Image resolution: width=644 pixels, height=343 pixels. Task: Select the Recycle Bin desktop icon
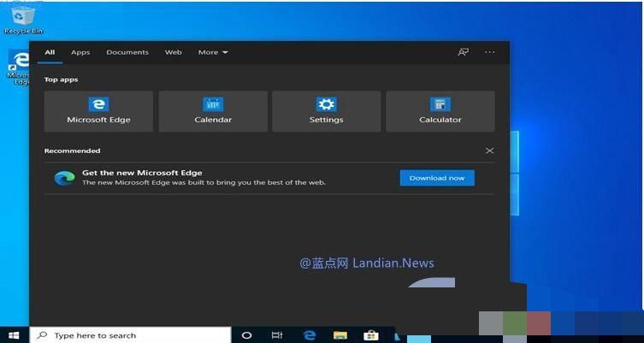23,20
